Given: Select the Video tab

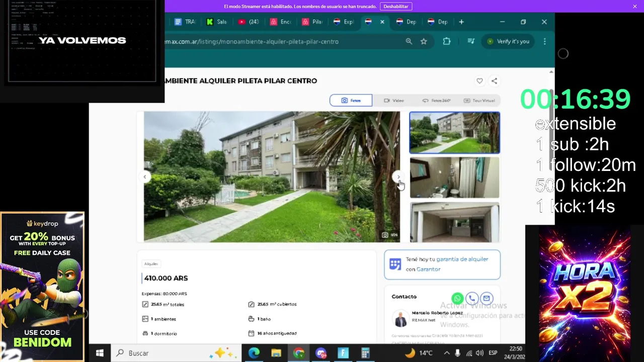Looking at the screenshot, I should point(393,101).
